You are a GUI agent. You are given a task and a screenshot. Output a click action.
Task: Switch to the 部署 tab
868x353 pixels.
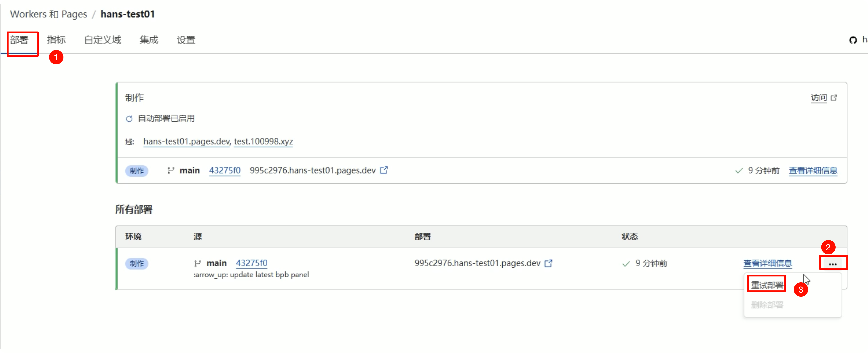[x=19, y=40]
